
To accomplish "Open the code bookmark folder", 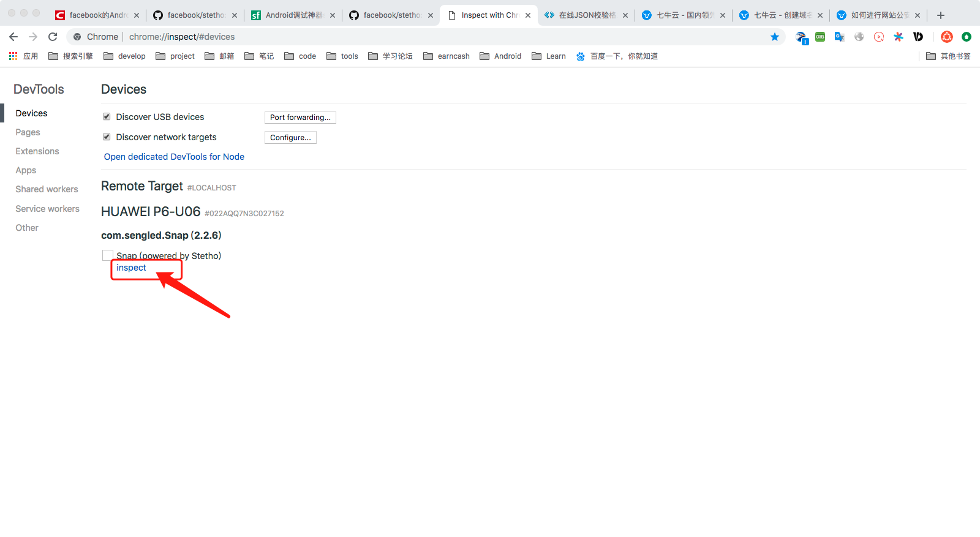I will (x=300, y=56).
